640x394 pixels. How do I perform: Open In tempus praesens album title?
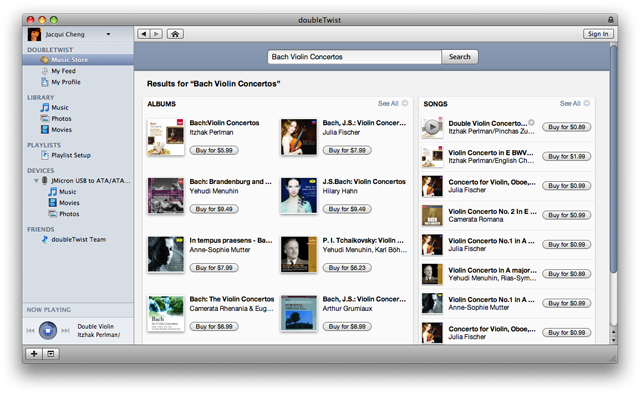pos(231,240)
